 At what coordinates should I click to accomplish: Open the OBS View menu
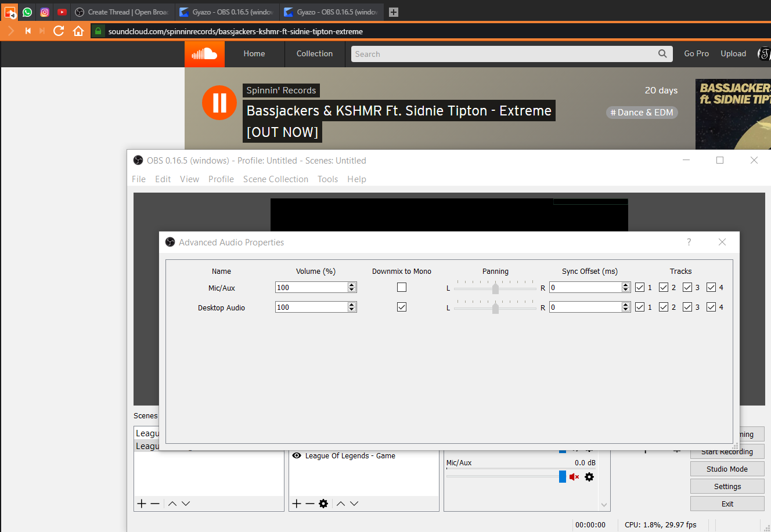(189, 179)
